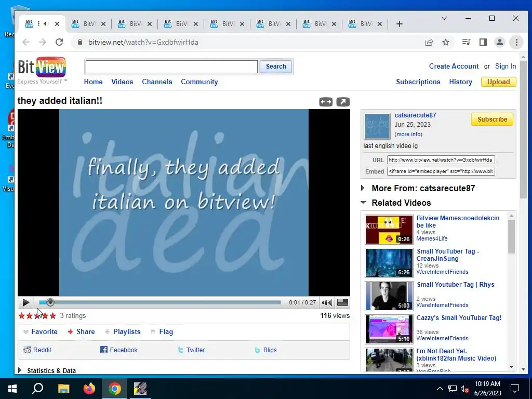Go to Home navigation link
Screen dimensions: 532x399
pyautogui.click(x=94, y=82)
